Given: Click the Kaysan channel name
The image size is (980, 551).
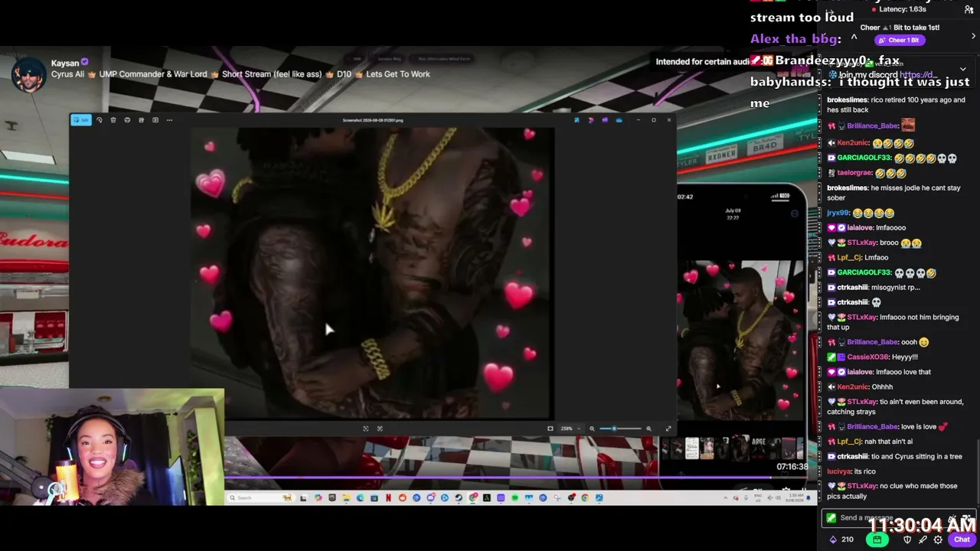Looking at the screenshot, I should (x=65, y=64).
